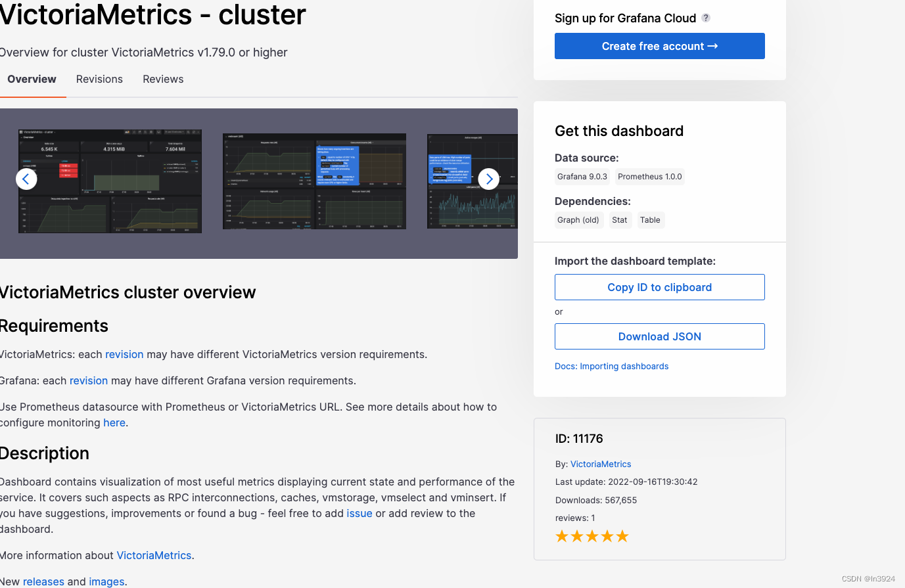Click the 'Downloads: 567,655' text
Screen dimensions: 905x588
(x=596, y=500)
